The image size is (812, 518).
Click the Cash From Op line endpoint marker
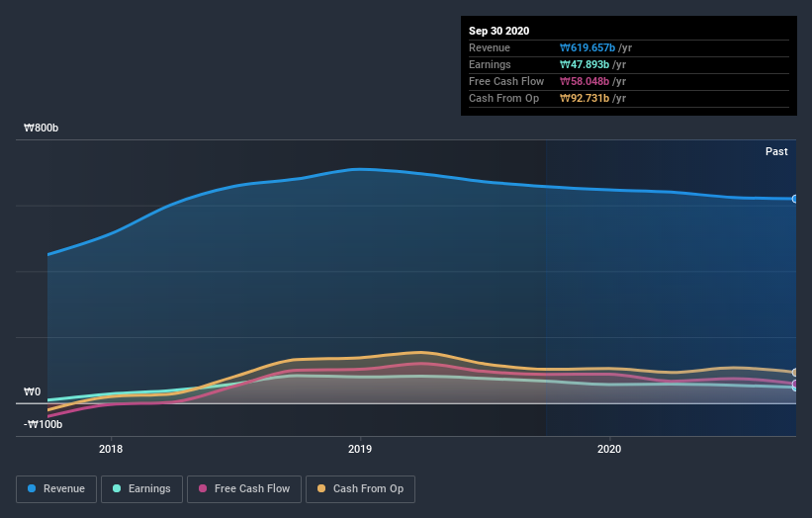[x=794, y=373]
